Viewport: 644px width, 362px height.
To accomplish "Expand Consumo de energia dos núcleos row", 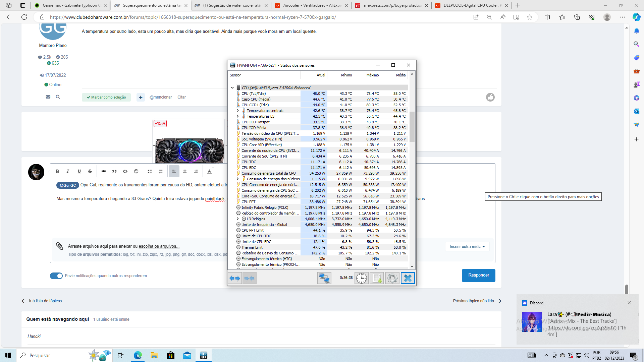I will [x=238, y=179].
